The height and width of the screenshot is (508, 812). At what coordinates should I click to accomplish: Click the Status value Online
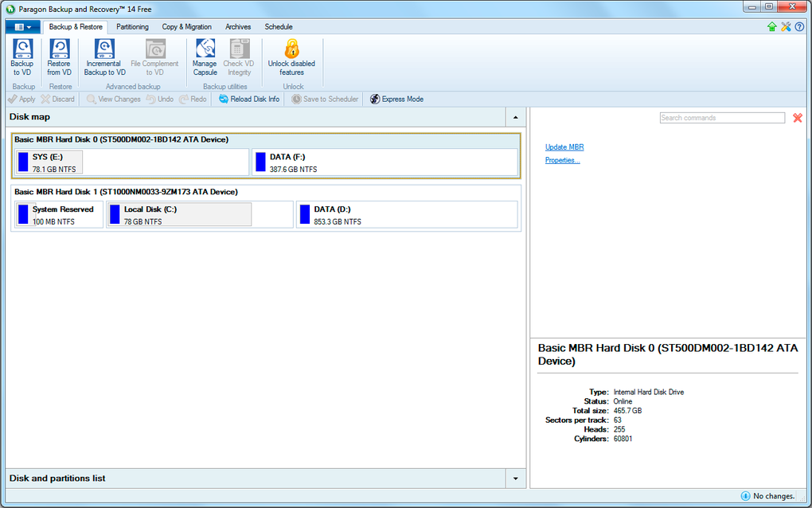623,401
